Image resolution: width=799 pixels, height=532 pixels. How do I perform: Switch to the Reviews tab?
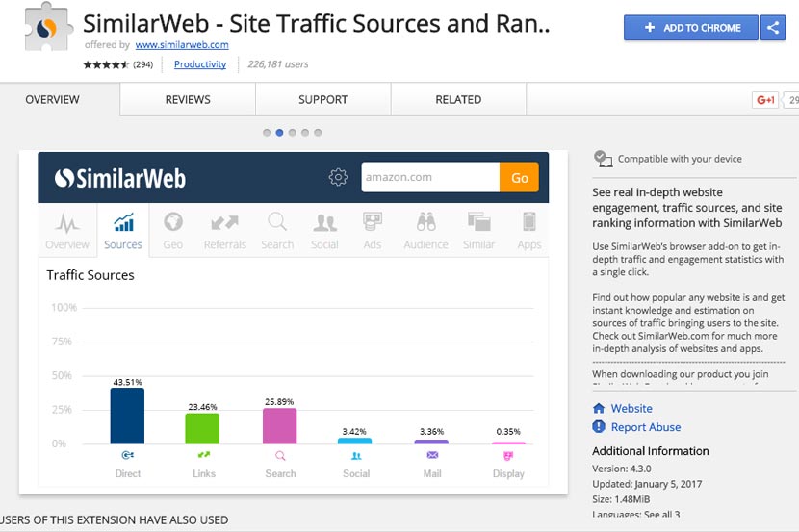pos(188,100)
